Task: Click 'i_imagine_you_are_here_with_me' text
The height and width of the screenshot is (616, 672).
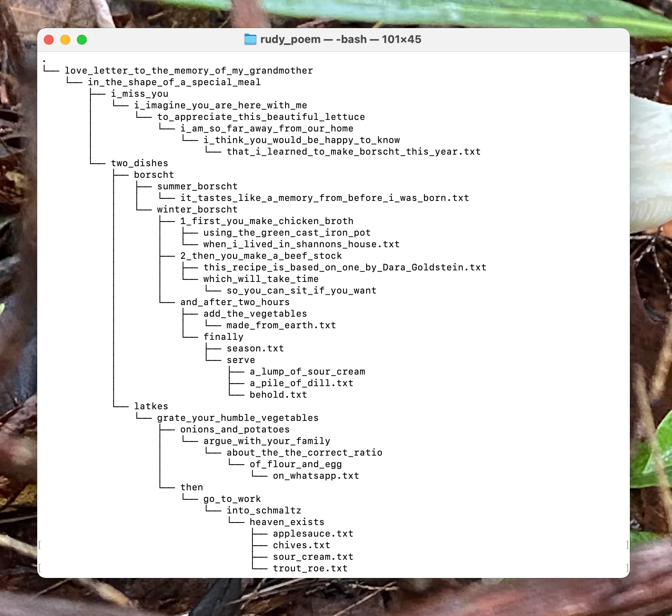Action: tap(220, 105)
